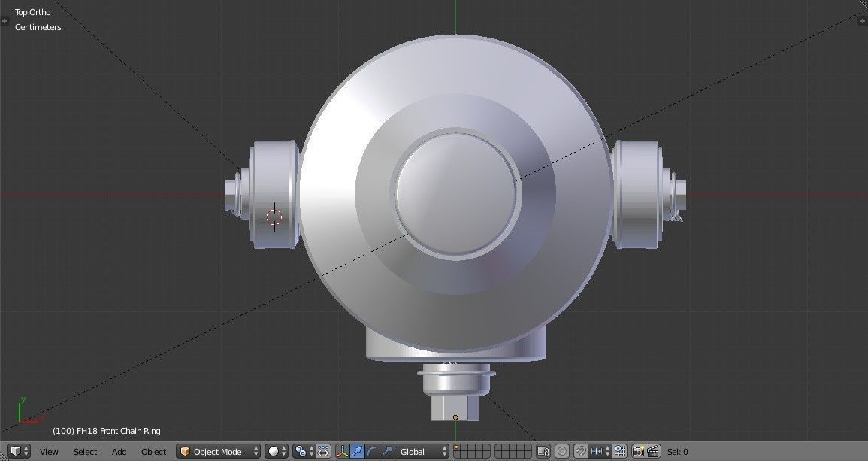Click the 3D cursor crosshair
This screenshot has width=868, height=461.
coord(274,217)
